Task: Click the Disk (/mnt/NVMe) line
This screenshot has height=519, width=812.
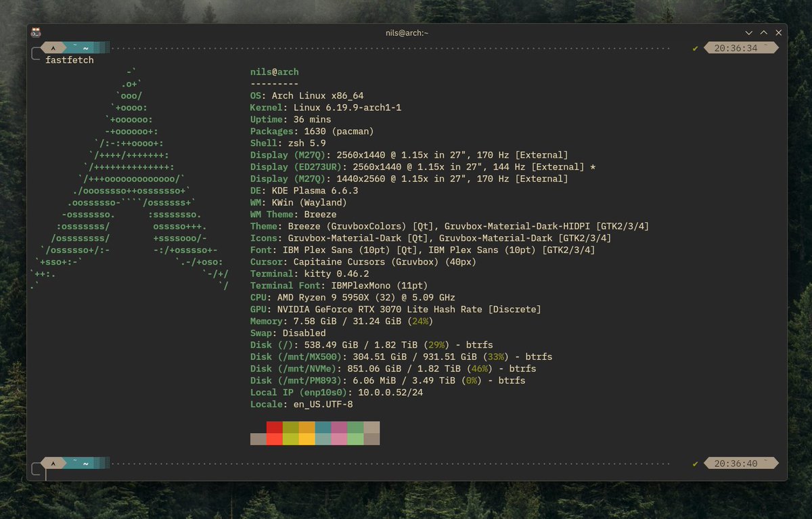Action: tap(392, 369)
